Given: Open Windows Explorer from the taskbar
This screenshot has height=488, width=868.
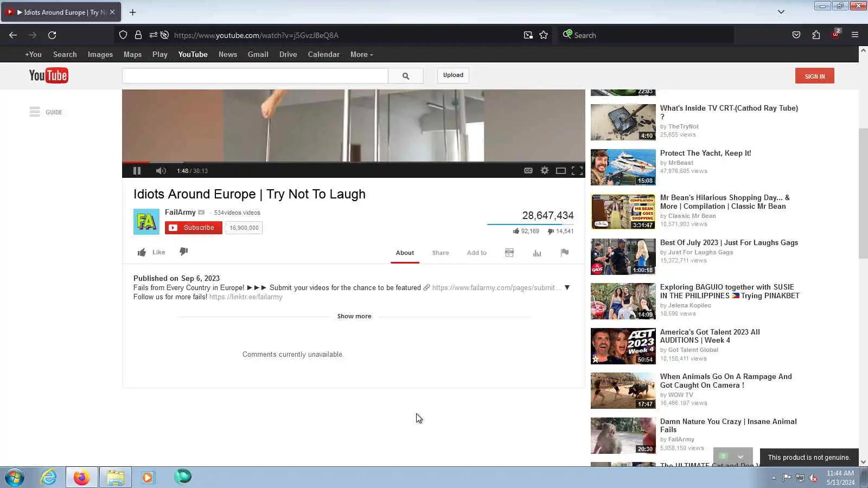Looking at the screenshot, I should [115, 478].
